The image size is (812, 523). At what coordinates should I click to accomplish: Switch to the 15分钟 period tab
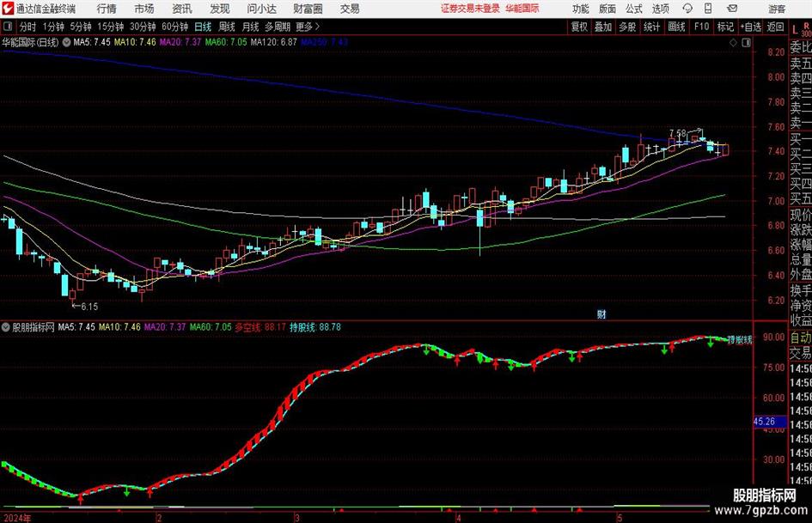[111, 27]
